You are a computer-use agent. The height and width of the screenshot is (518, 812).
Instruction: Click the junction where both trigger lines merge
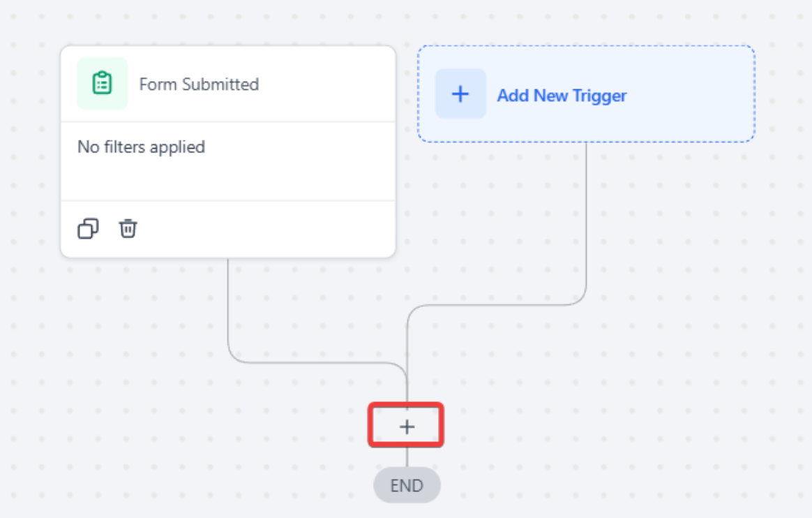[x=407, y=380]
